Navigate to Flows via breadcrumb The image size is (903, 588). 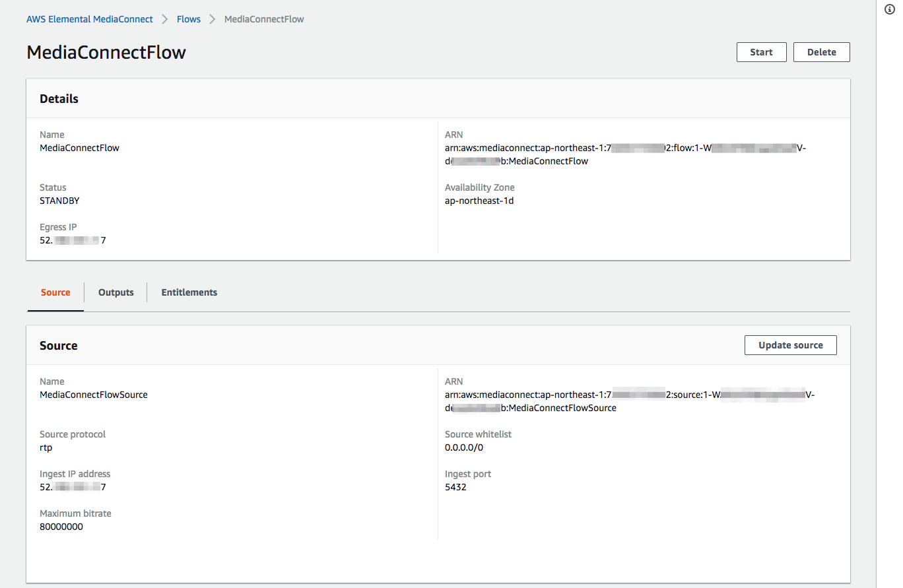pyautogui.click(x=189, y=19)
